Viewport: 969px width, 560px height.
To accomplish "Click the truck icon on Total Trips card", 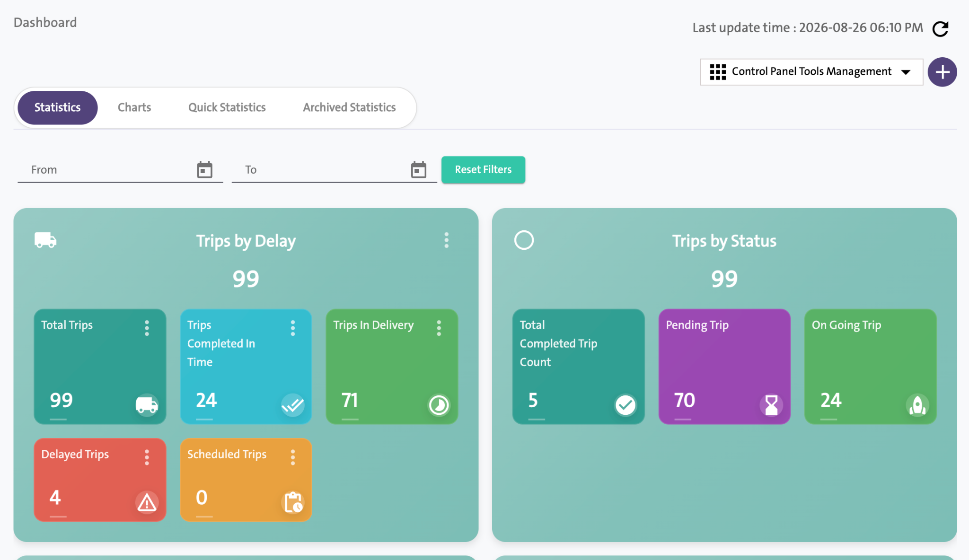I will (x=147, y=405).
